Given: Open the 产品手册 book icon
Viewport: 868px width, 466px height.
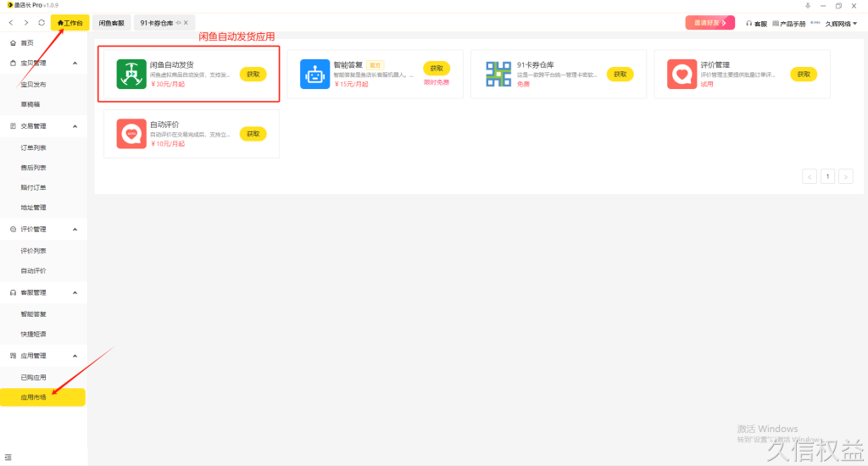Looking at the screenshot, I should pos(776,23).
